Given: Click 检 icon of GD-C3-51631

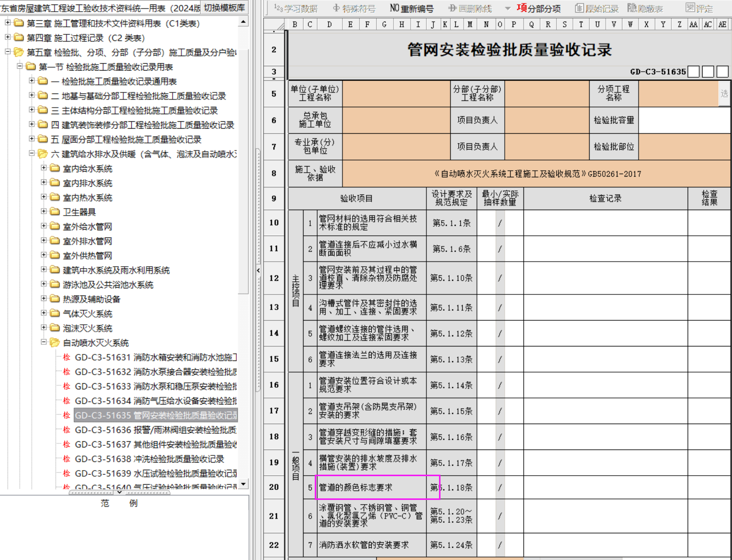Looking at the screenshot, I should tap(66, 358).
